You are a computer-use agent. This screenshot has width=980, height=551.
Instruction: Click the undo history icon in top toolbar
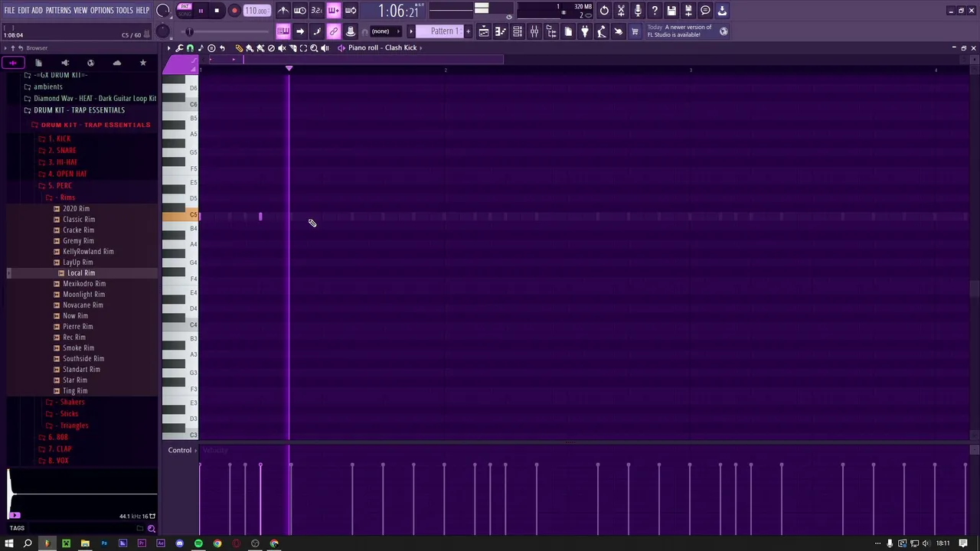pyautogui.click(x=604, y=11)
